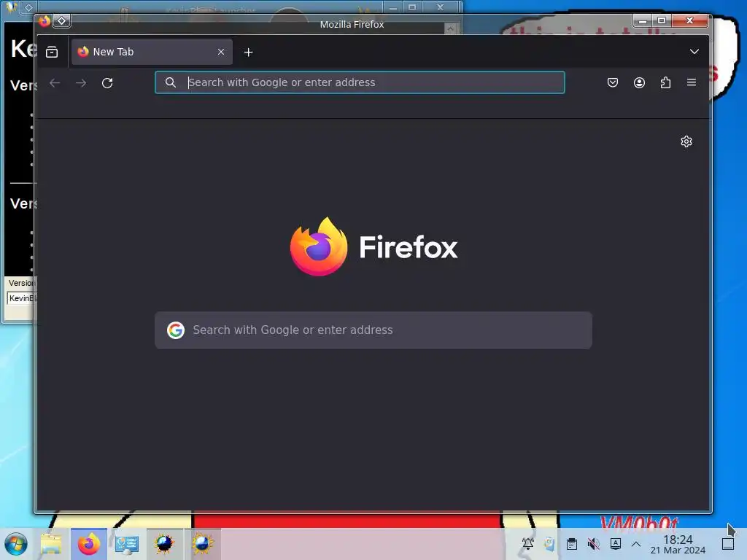Click the launcher version input field
The height and width of the screenshot is (560, 747).
(21, 298)
